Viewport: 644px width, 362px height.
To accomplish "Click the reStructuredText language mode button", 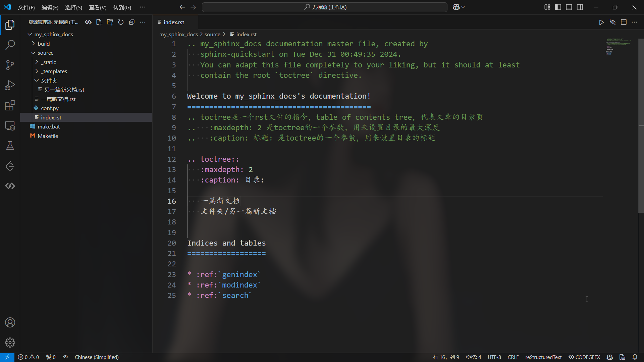I will point(543,357).
